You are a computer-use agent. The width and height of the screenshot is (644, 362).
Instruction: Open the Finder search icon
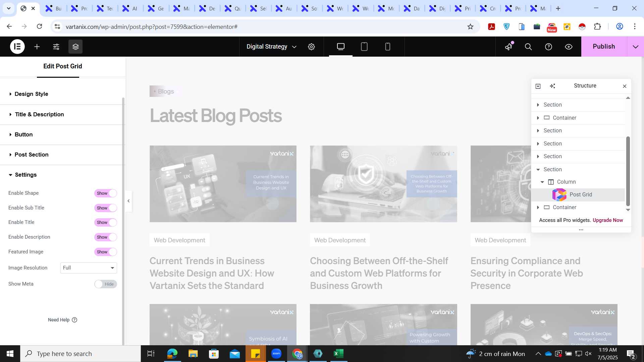coord(528,47)
